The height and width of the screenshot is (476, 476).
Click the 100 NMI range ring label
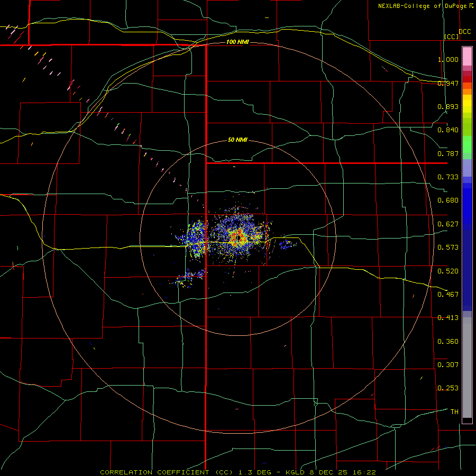pyautogui.click(x=237, y=42)
